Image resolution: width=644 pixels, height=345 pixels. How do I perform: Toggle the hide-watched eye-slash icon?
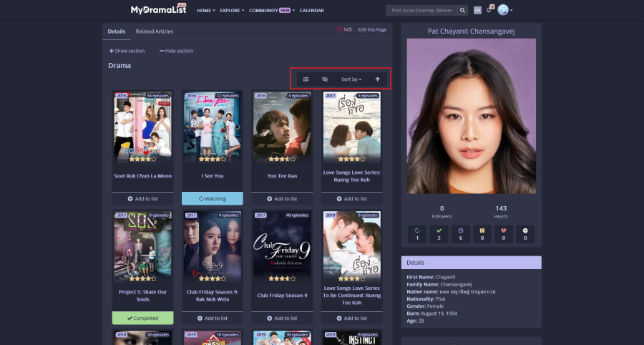325,79
